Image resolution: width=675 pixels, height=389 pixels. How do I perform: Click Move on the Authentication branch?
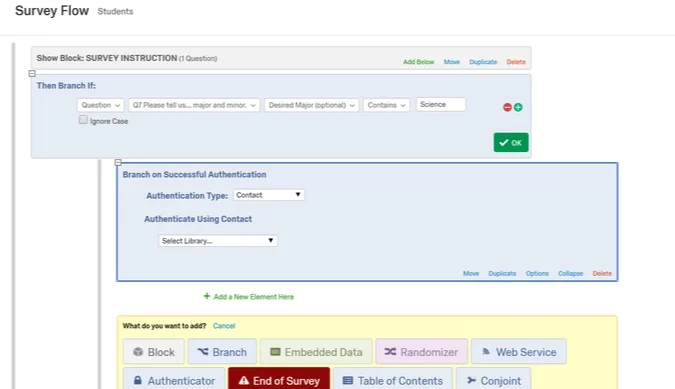coord(471,273)
